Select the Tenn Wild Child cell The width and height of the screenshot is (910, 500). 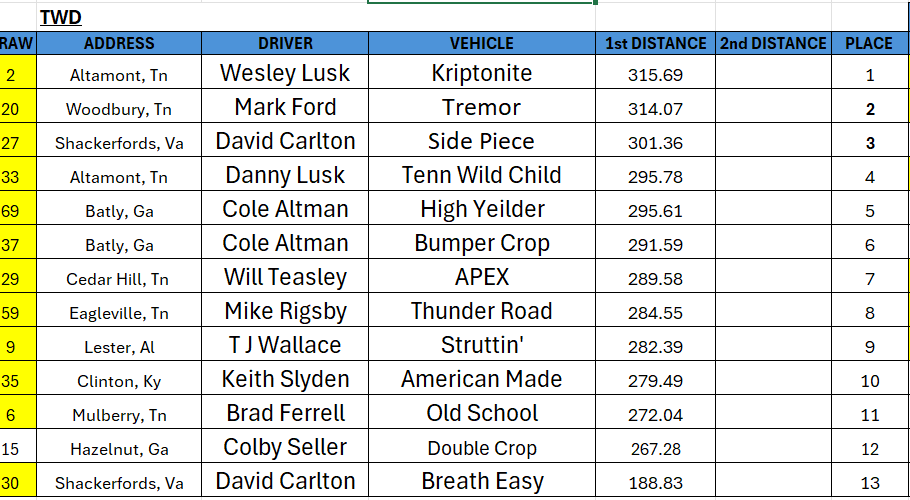[x=482, y=174]
